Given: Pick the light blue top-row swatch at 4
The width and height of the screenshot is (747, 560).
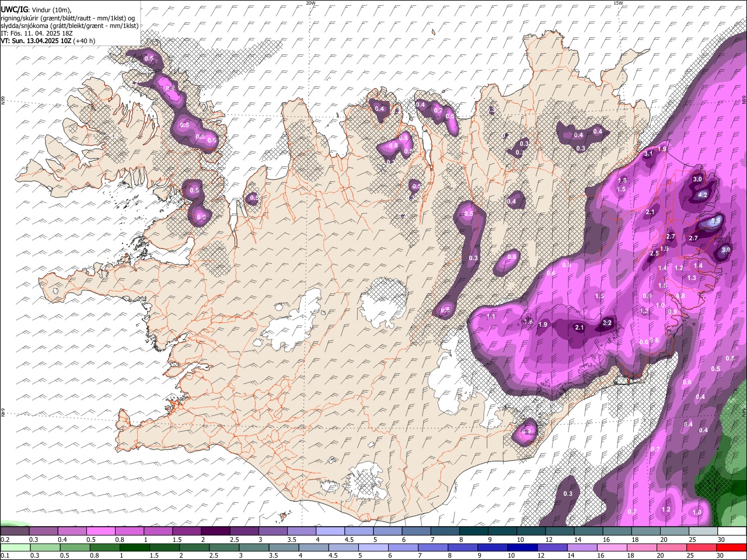Looking at the screenshot, I should tap(330, 531).
